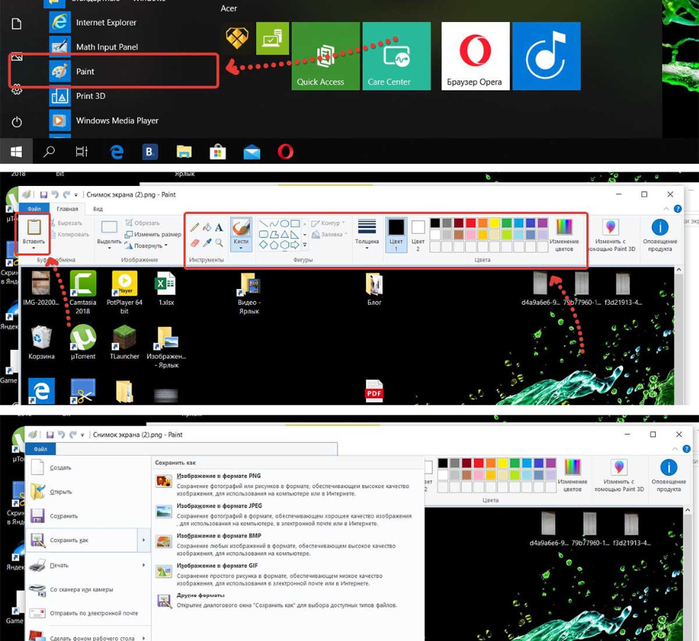Click the Выделить selection rectangle
This screenshot has height=641, width=699.
[109, 227]
